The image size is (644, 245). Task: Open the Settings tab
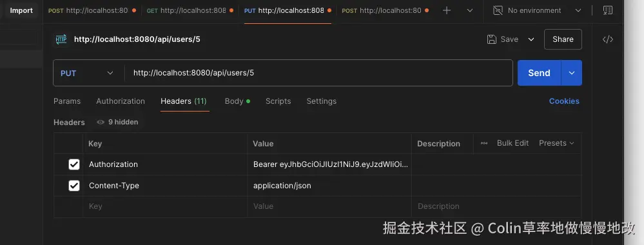(322, 101)
